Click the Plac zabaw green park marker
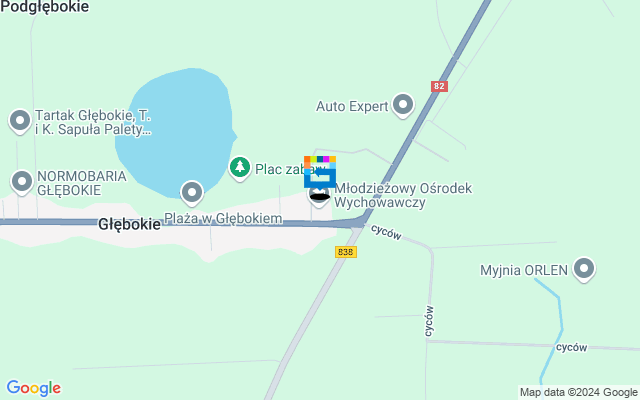The height and width of the screenshot is (400, 640). pos(240,168)
